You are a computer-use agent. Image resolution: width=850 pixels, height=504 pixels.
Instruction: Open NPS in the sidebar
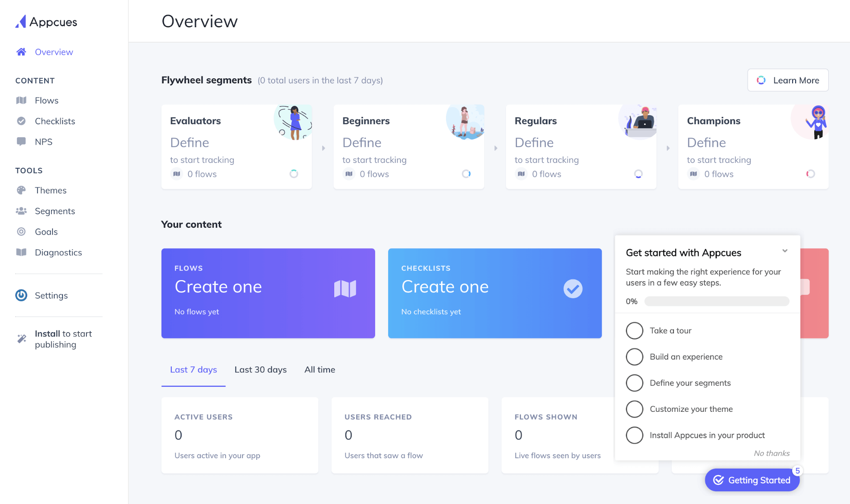[x=44, y=142]
